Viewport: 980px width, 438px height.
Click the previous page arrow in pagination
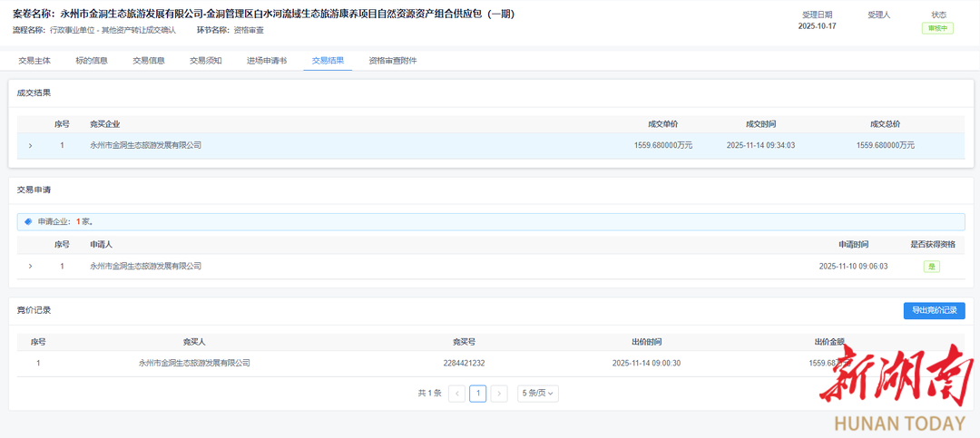(x=457, y=394)
